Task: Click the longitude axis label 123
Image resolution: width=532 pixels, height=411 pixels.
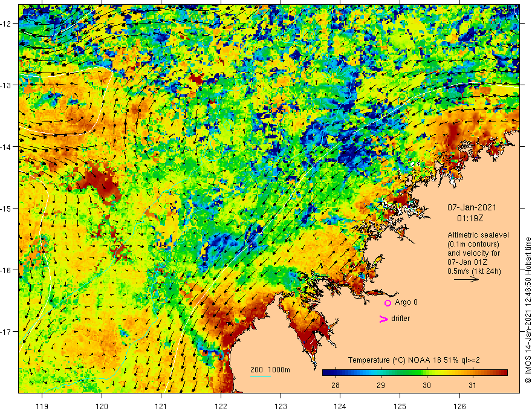Action: 281,406
